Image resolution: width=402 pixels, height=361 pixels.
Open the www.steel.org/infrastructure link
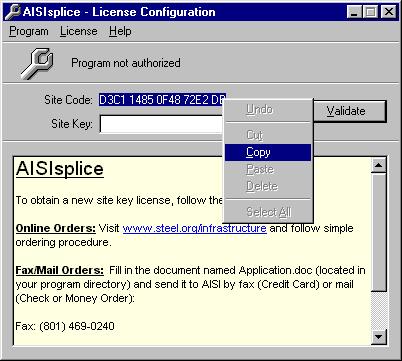[194, 228]
